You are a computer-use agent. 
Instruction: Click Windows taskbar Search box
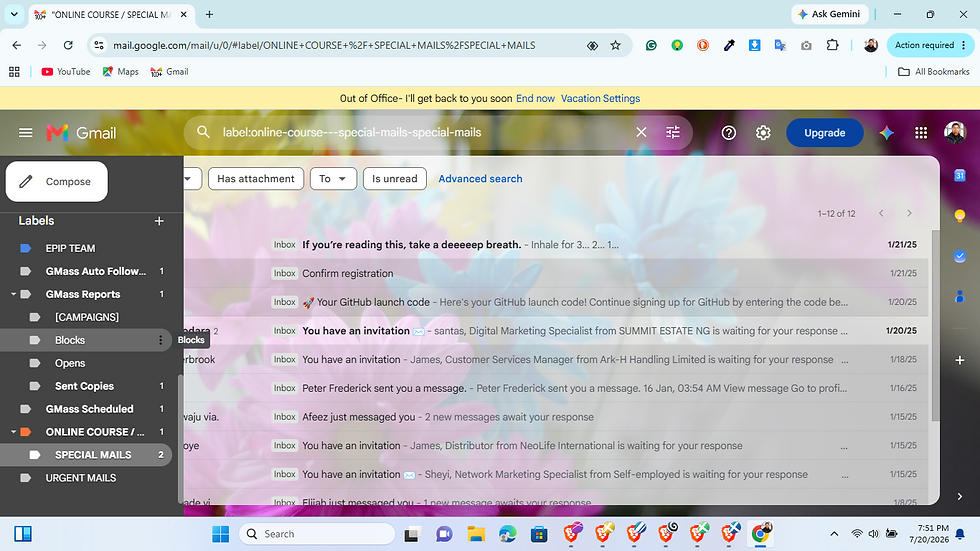click(317, 534)
